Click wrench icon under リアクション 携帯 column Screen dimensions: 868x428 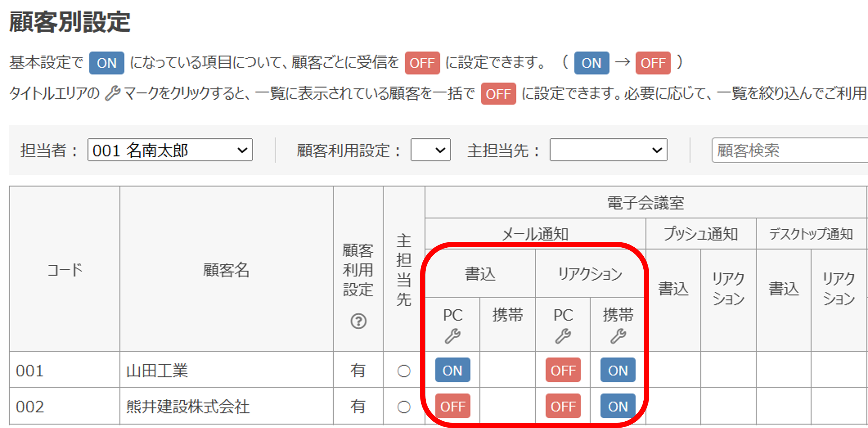pyautogui.click(x=618, y=336)
